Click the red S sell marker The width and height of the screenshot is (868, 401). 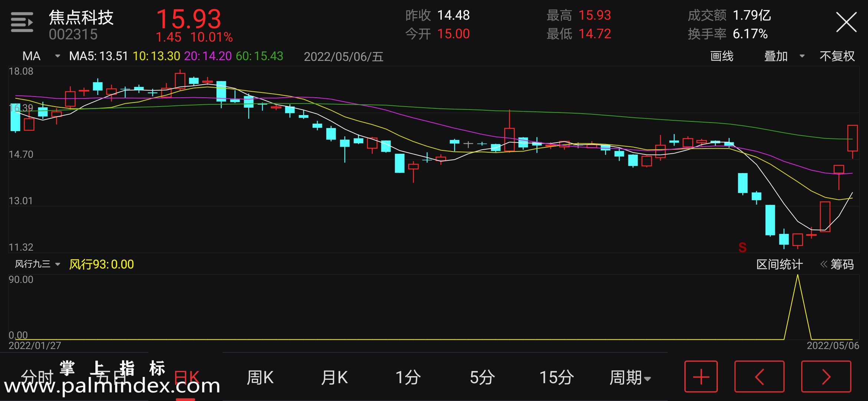742,247
